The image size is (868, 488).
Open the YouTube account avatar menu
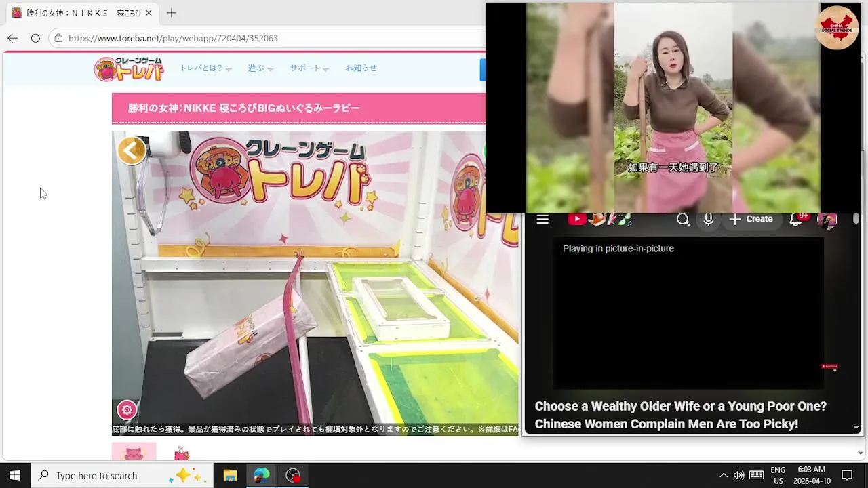[x=827, y=220]
